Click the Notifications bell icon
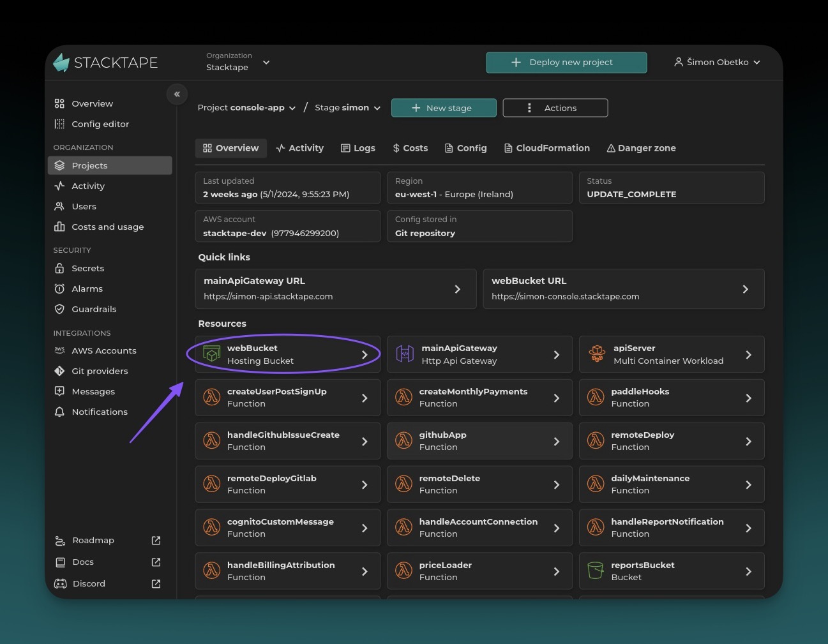Screen dimensions: 828x644 pos(59,412)
